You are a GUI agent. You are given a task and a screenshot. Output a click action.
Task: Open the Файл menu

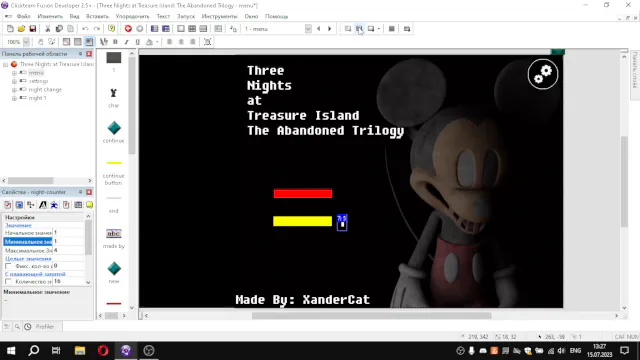pos(24,16)
